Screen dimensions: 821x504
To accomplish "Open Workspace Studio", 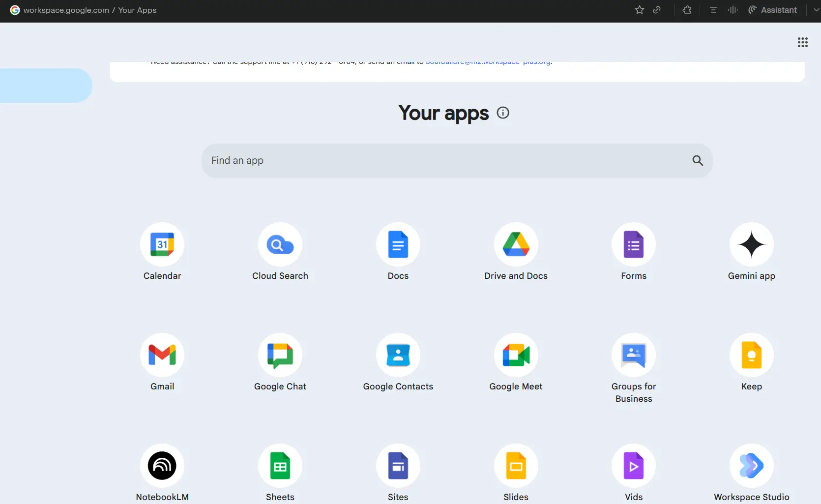I will 752,466.
